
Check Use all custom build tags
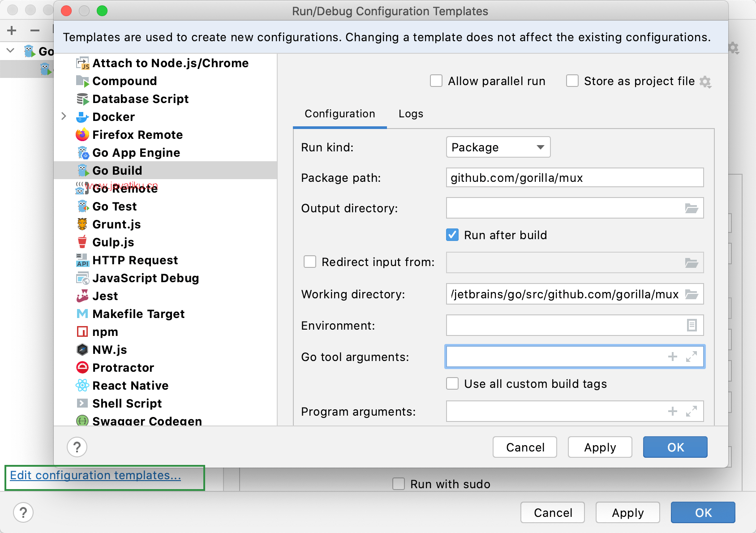pos(452,383)
